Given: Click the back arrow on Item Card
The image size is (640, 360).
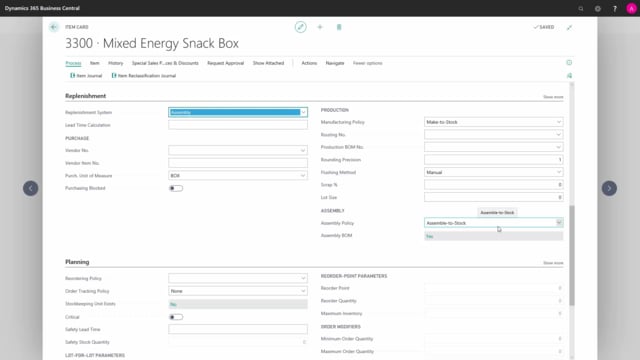Looking at the screenshot, I should [54, 27].
